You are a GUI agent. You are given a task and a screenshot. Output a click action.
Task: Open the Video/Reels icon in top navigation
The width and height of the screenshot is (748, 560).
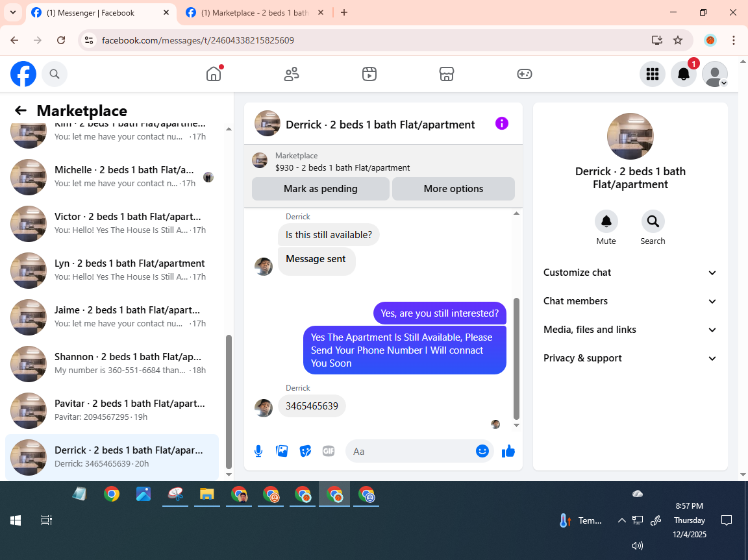tap(369, 74)
